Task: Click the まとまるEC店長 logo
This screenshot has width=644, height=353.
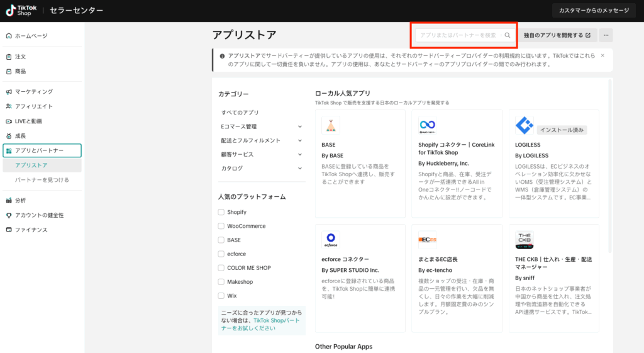Action: click(427, 240)
